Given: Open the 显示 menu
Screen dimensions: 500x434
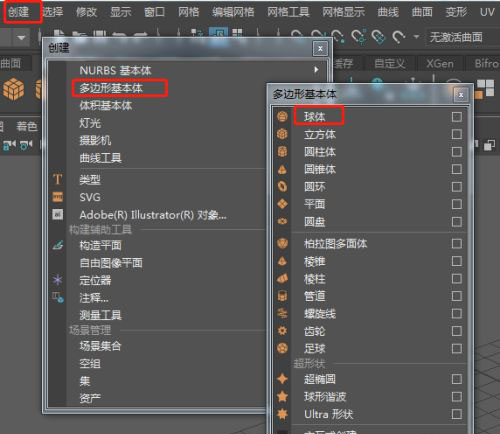Looking at the screenshot, I should click(x=120, y=12).
